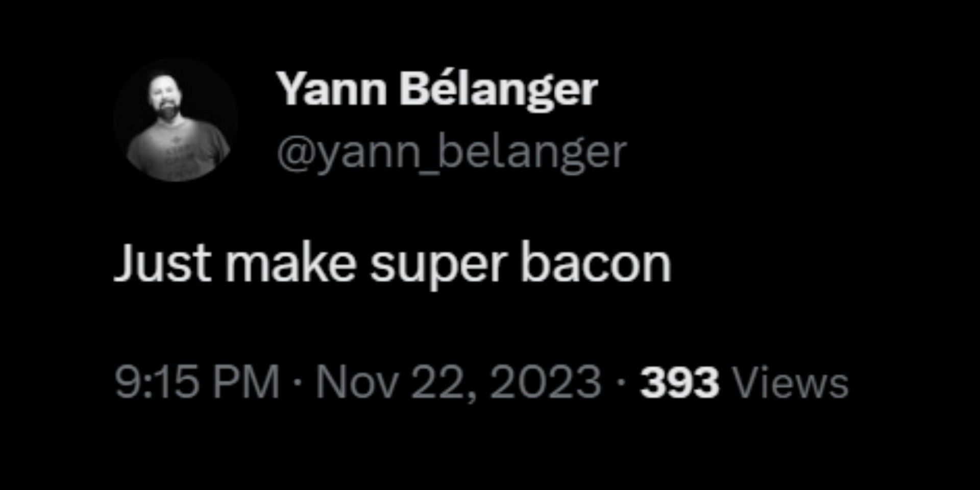Screen dimensions: 980x490
Task: Click the dot separator before 393 Views
Action: [621, 382]
